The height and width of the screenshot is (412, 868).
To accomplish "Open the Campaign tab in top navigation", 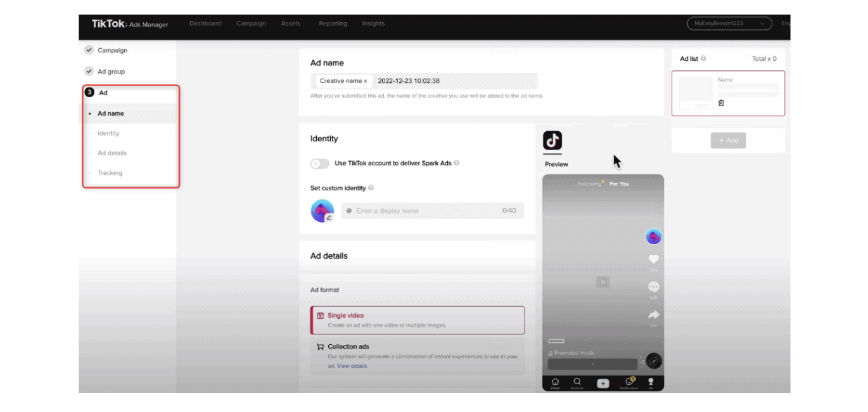I will (251, 23).
